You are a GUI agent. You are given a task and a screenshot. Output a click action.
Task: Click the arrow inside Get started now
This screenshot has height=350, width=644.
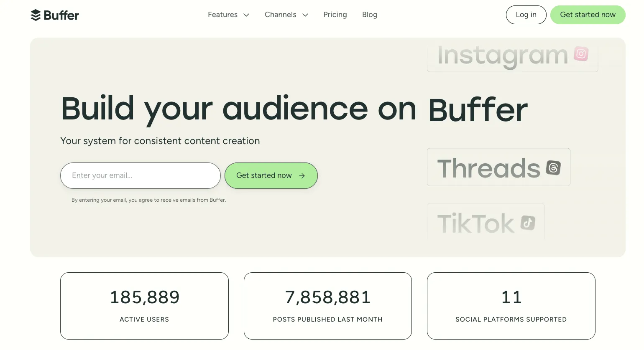pos(302,175)
